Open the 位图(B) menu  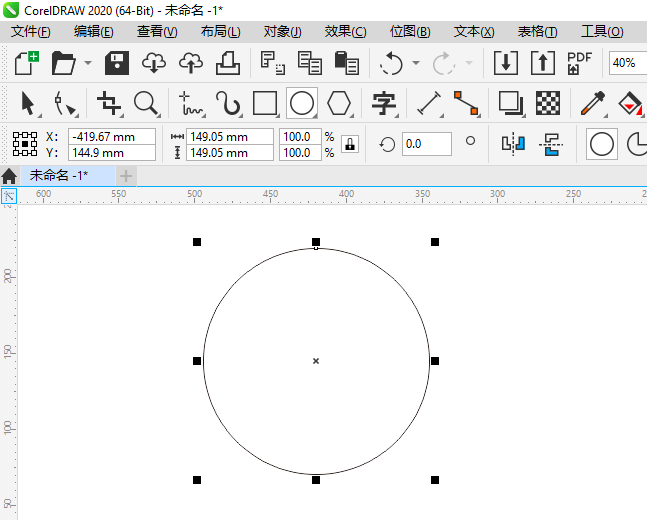pos(410,31)
